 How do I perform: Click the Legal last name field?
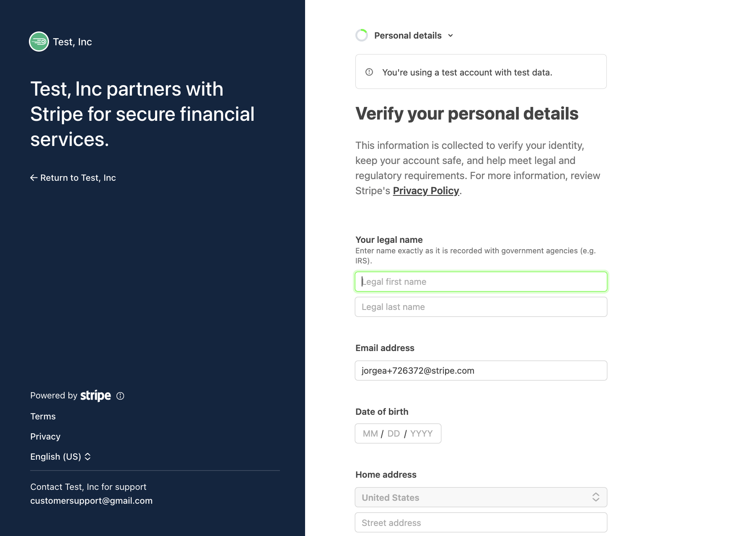481,307
